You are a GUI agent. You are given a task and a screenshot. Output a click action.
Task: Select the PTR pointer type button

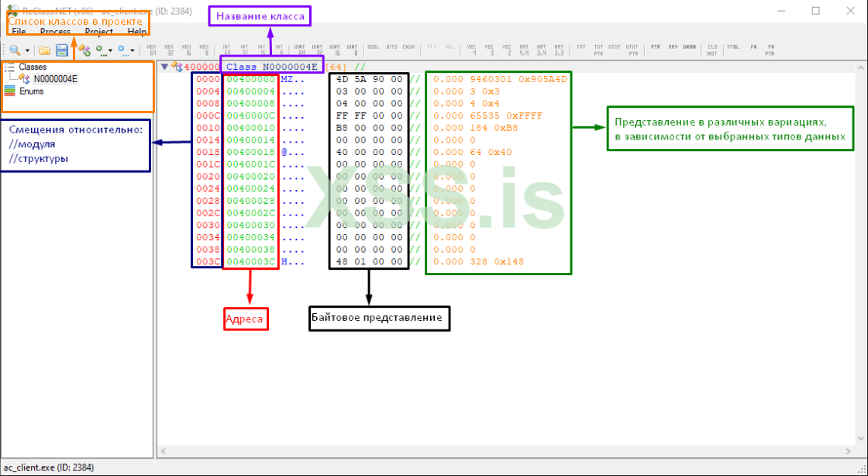(656, 47)
